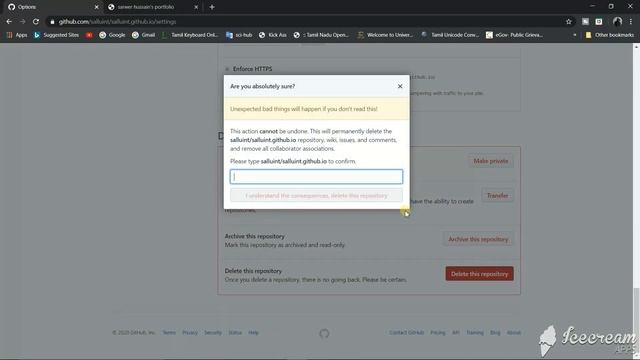Open the Apps bookmark shortcut
This screenshot has height=360, width=640.
[x=17, y=35]
